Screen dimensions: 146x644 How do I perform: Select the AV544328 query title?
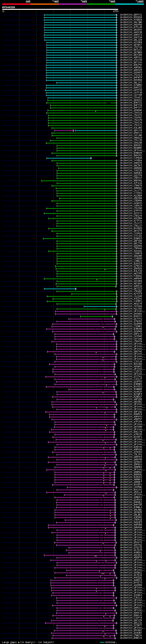(8, 7)
